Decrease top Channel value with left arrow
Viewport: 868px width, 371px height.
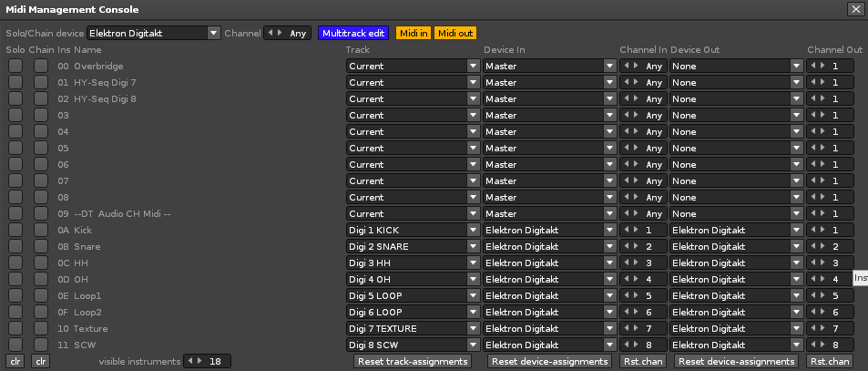tap(271, 33)
